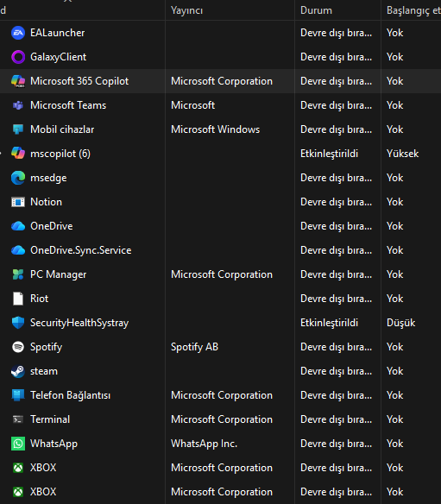Image resolution: width=441 pixels, height=504 pixels.
Task: Click Etkinleştirildi status in mscopilot row
Action: point(329,154)
